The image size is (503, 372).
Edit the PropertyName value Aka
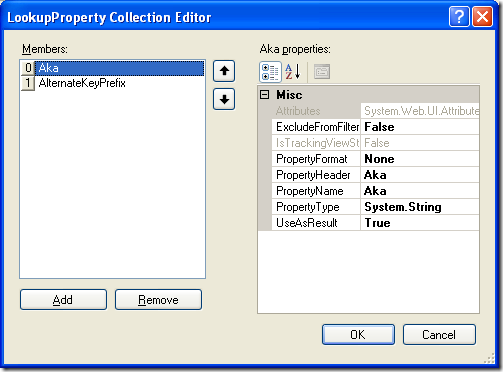pos(420,191)
